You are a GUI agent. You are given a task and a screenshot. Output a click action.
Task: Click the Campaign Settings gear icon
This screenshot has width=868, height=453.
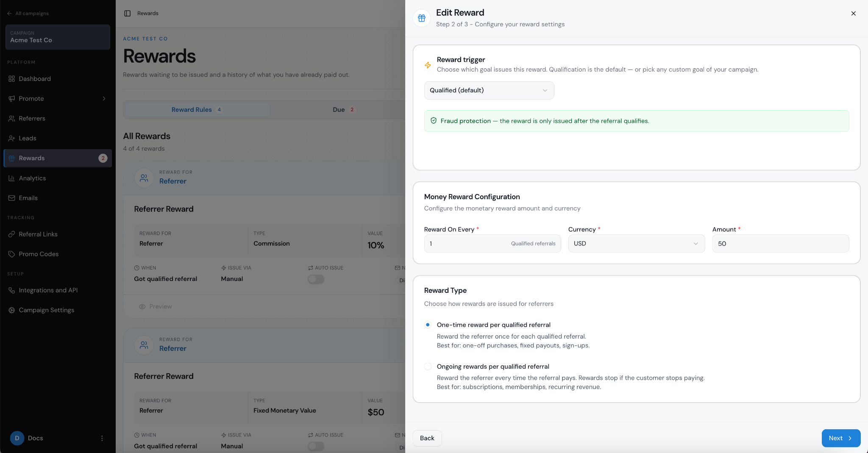[x=11, y=310]
